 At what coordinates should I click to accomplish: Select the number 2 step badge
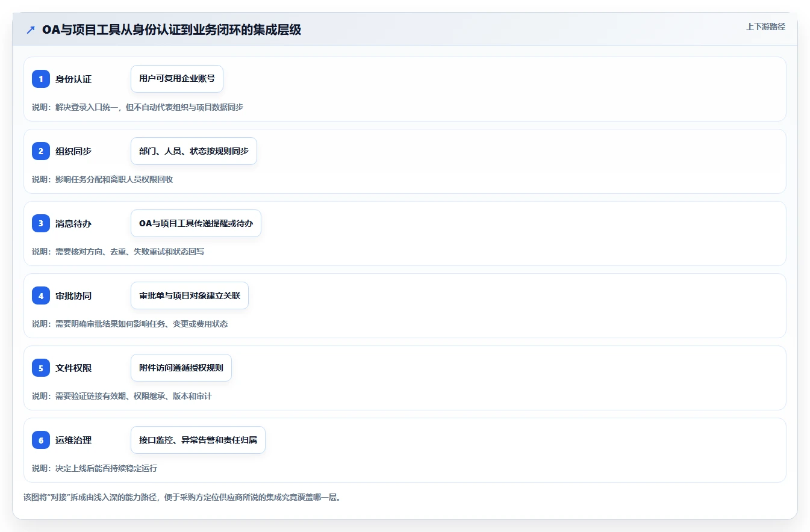coord(41,151)
